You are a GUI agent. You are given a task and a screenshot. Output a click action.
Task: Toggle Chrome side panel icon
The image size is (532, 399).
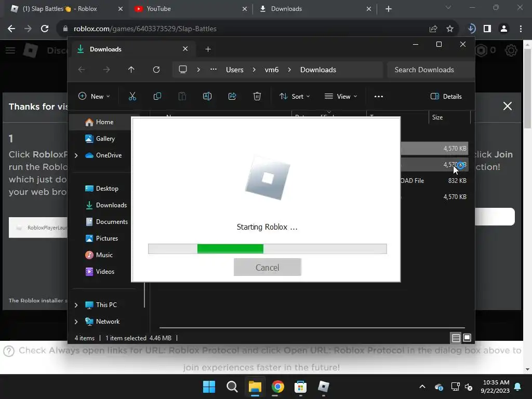point(487,29)
